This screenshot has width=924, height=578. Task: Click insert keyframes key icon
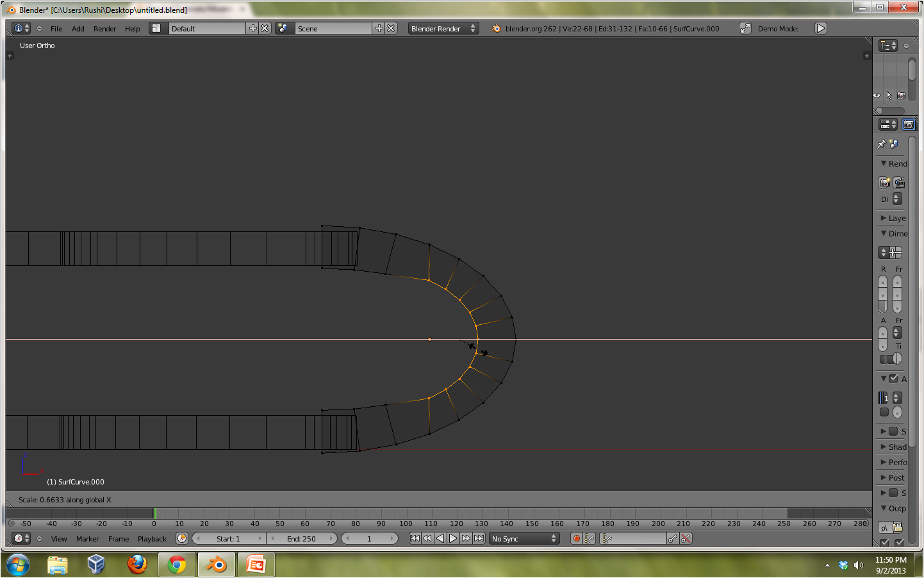tap(673, 538)
